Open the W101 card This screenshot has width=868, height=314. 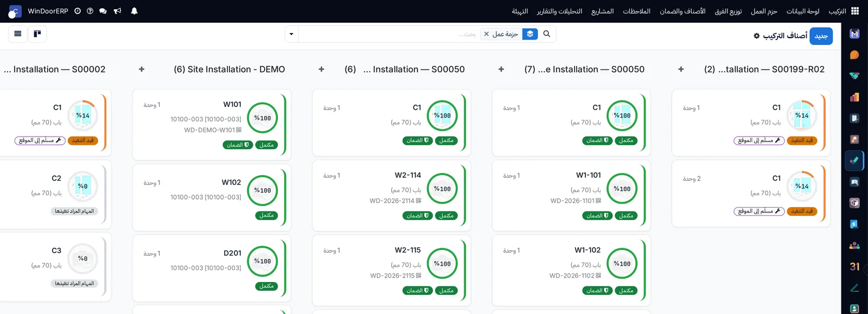click(212, 125)
